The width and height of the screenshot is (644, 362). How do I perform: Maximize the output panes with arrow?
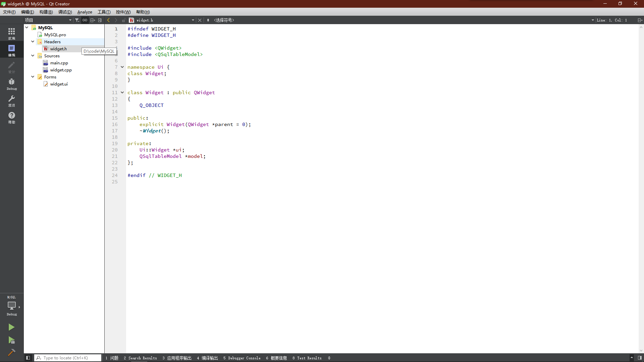(632, 358)
